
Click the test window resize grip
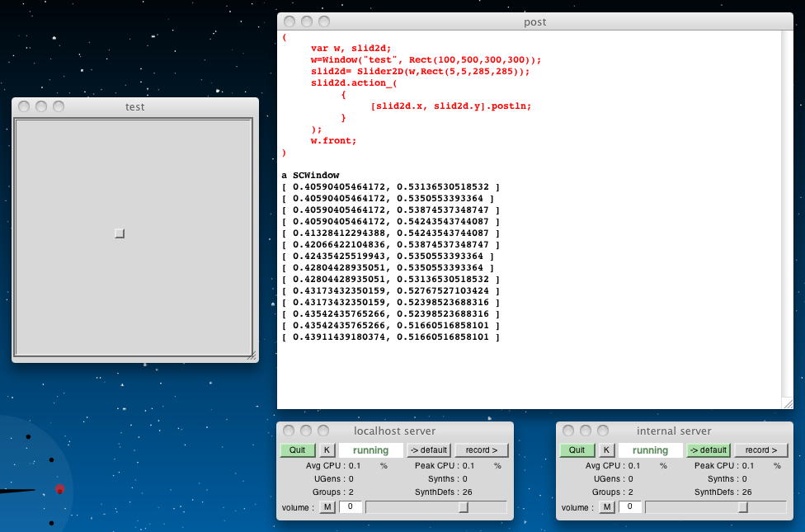(252, 355)
